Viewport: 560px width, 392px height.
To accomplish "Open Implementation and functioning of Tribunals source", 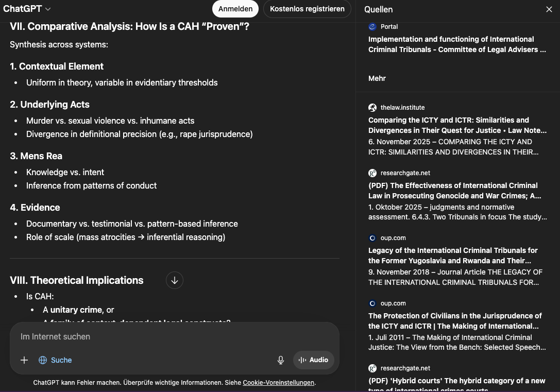I will click(457, 44).
